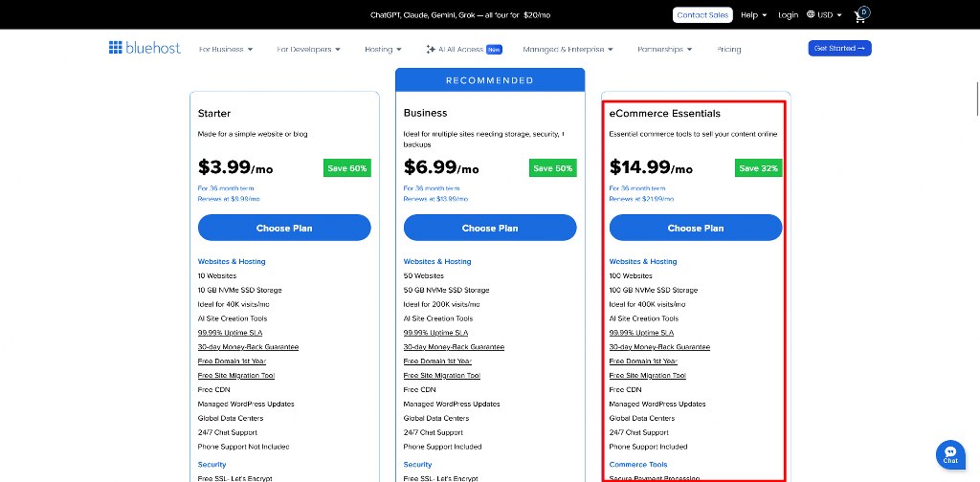The height and width of the screenshot is (482, 980).
Task: Choose the Starter plan
Action: coord(284,228)
